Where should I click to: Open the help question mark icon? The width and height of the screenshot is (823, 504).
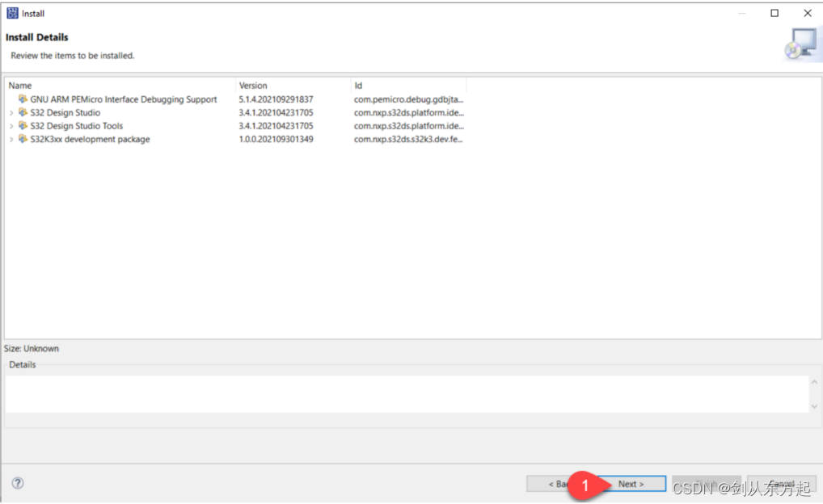click(18, 483)
